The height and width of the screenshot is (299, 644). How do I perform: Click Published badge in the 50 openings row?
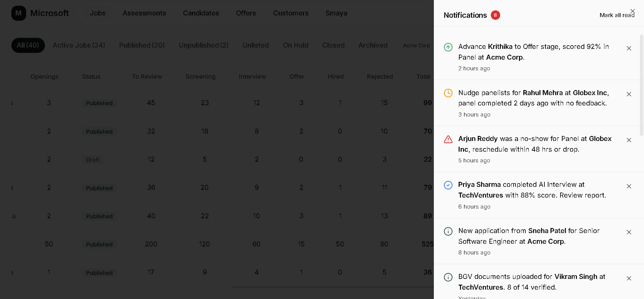click(99, 244)
